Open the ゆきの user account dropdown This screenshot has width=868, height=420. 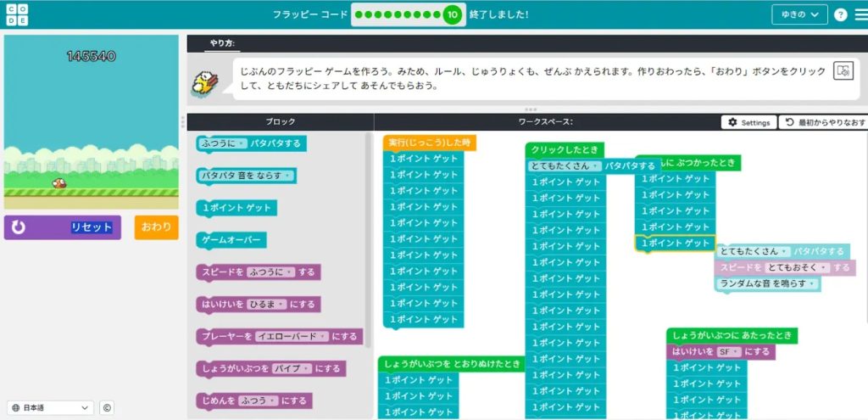(x=799, y=14)
